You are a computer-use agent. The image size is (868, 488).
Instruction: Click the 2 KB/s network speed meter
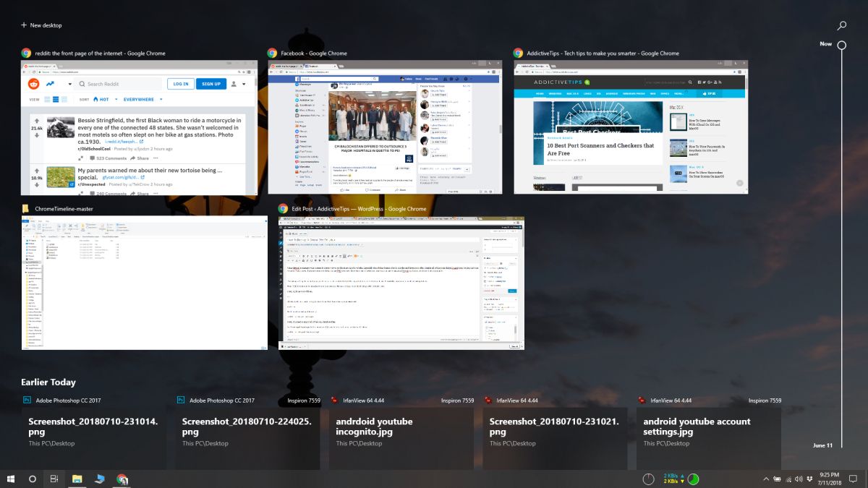coord(674,479)
